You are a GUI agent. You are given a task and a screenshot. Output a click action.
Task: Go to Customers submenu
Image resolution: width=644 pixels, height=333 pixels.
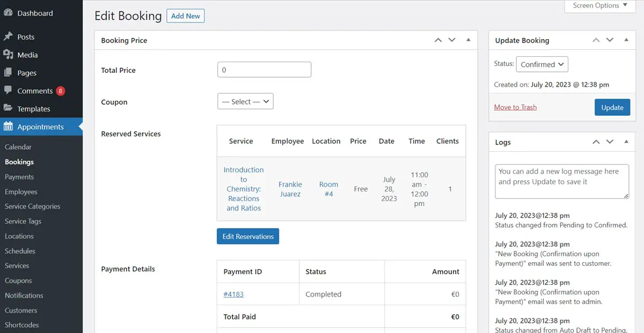coord(21,310)
